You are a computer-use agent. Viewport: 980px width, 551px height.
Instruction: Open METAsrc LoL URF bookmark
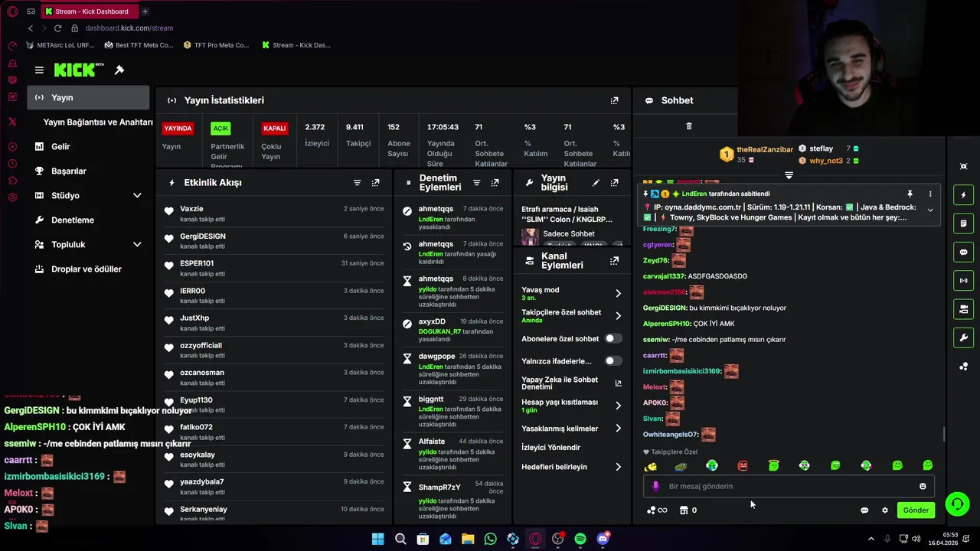(60, 45)
